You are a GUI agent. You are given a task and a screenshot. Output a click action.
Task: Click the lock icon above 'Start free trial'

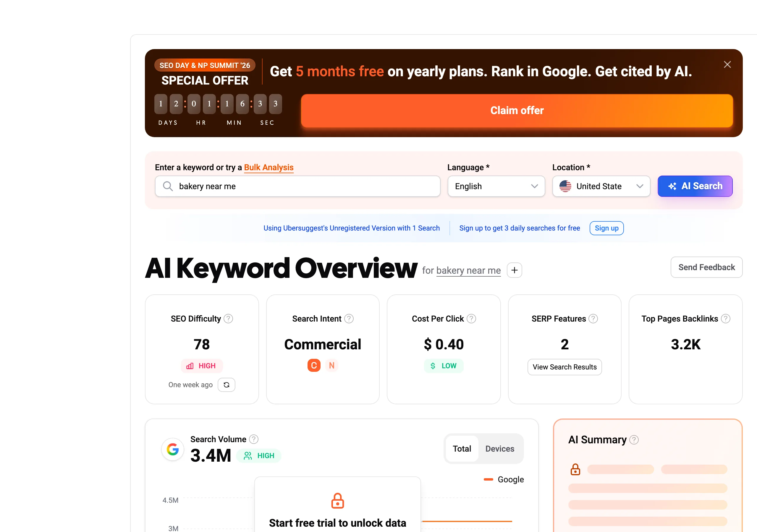click(337, 501)
